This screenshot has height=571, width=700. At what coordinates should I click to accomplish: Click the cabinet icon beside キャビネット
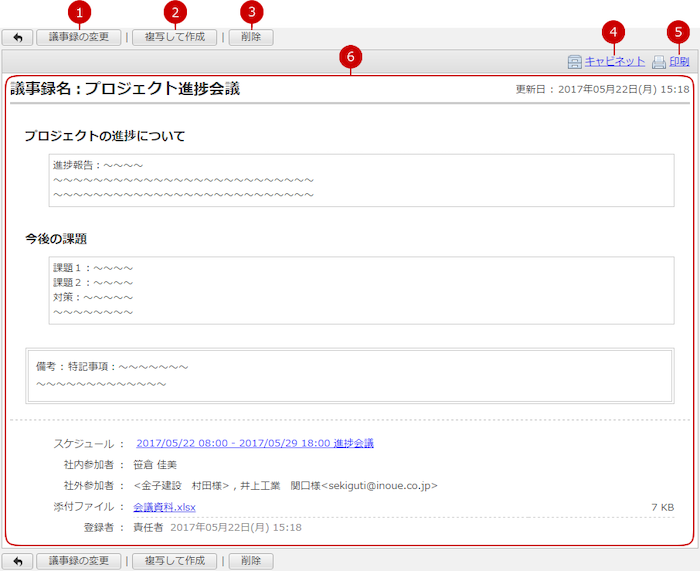[x=574, y=62]
